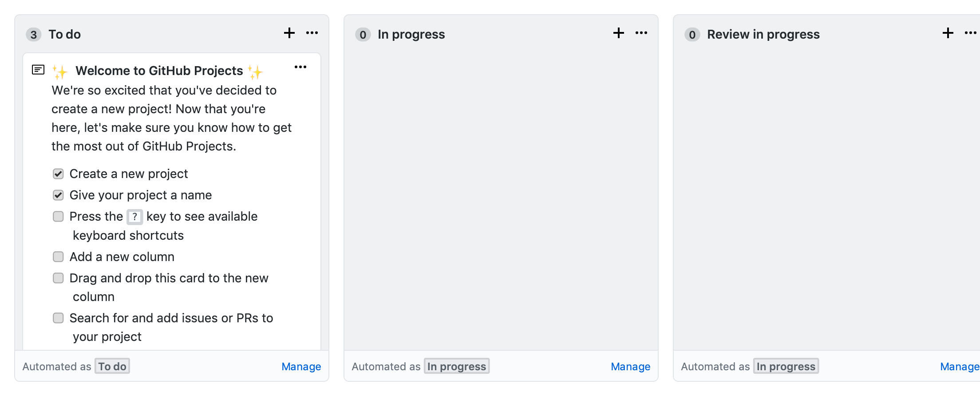Add a card to the To do column
This screenshot has width=980, height=396.
point(289,33)
